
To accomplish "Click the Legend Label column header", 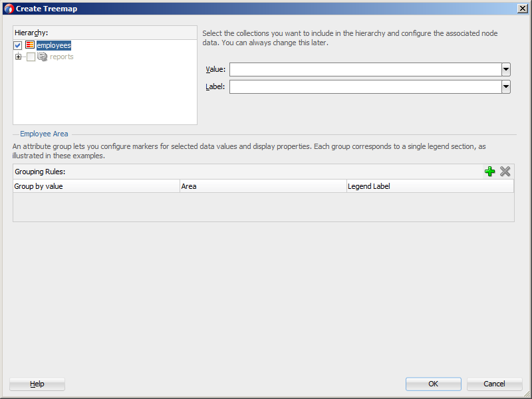I will point(430,186).
